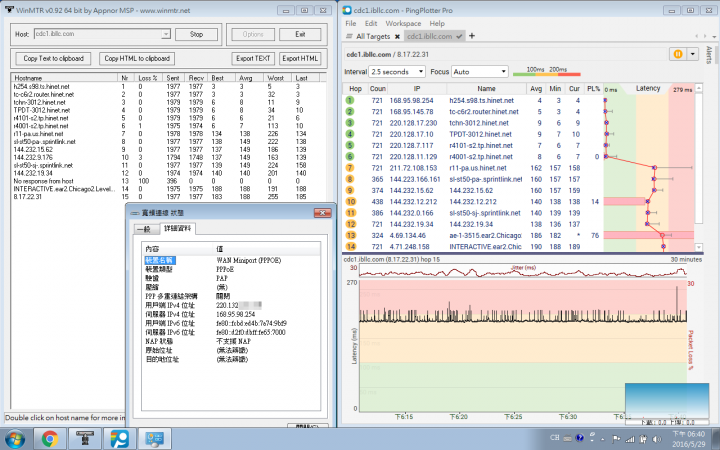This screenshot has width=720, height=450.
Task: Open the Host combo box dropdown in WinMTR
Action: [x=166, y=34]
